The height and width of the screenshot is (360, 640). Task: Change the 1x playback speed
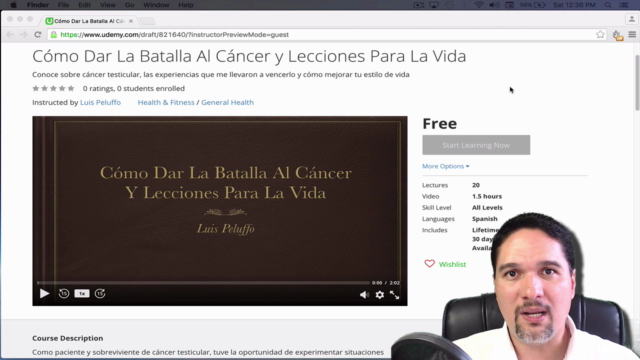click(82, 293)
